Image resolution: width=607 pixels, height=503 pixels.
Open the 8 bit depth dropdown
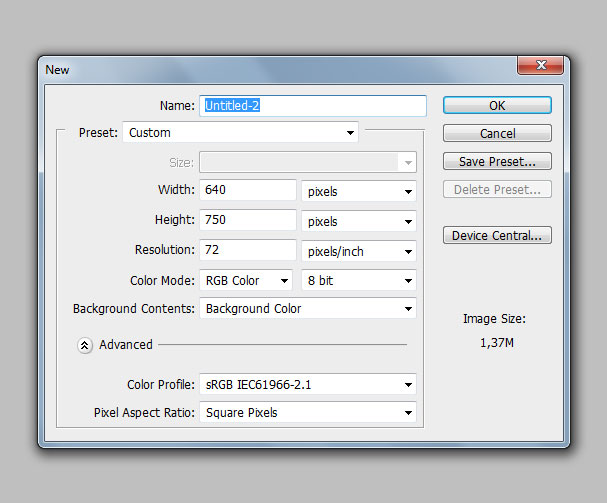(359, 280)
